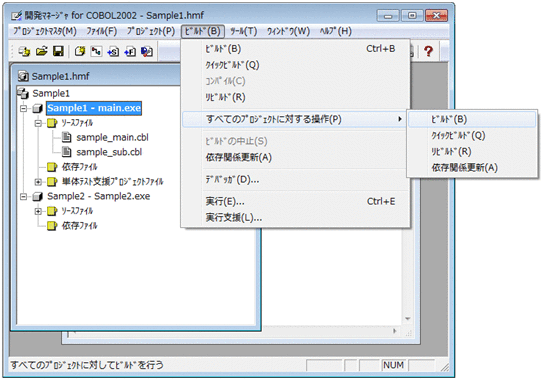Open the ツール(T) menu
The height and width of the screenshot is (381, 545).
pyautogui.click(x=244, y=31)
